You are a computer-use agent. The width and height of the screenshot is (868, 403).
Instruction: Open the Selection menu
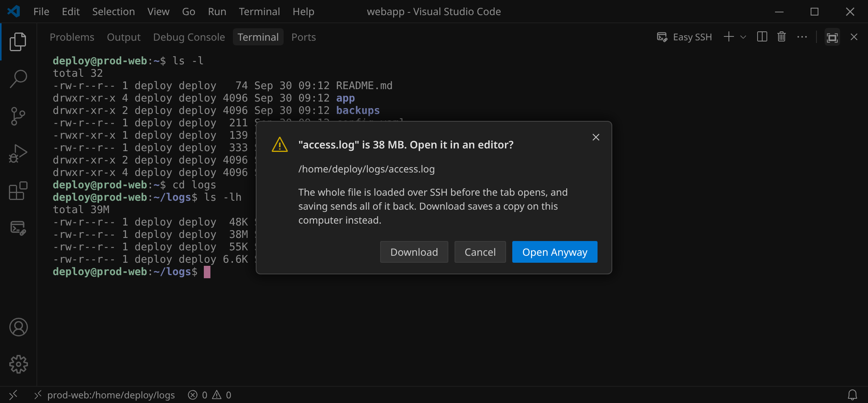(x=114, y=12)
